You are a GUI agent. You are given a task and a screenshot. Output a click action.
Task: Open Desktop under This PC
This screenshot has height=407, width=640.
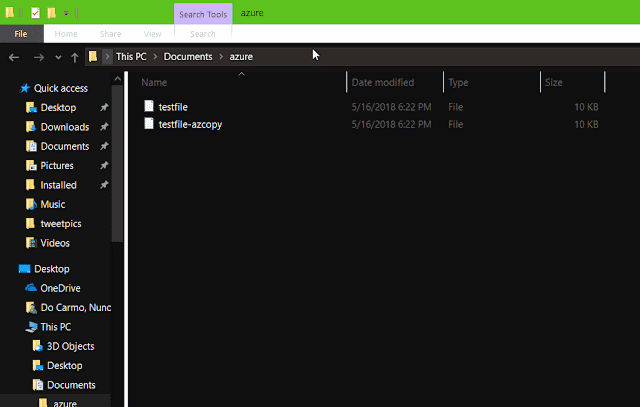click(64, 365)
